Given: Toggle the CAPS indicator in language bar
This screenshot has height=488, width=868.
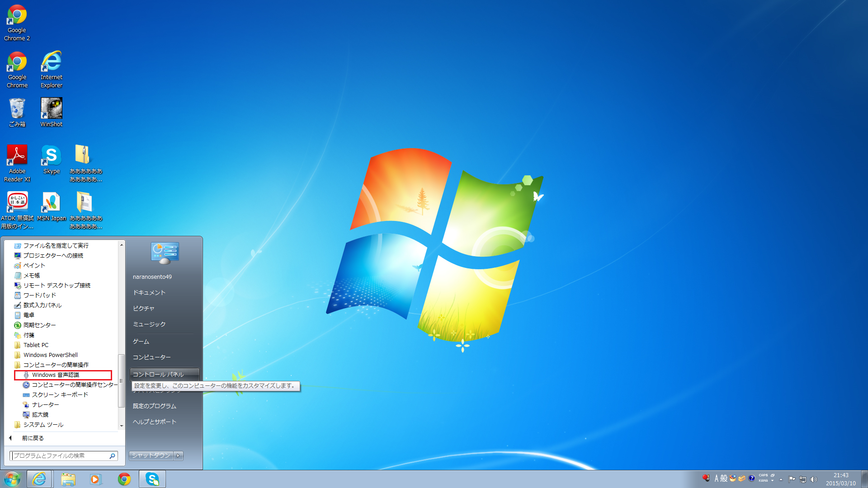Looking at the screenshot, I should tap(763, 475).
